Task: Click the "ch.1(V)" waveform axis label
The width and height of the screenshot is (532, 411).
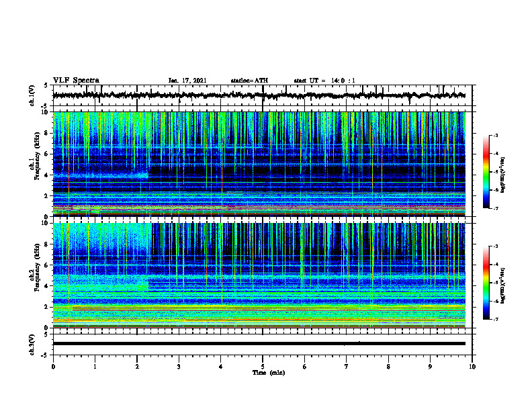Action: point(32,95)
